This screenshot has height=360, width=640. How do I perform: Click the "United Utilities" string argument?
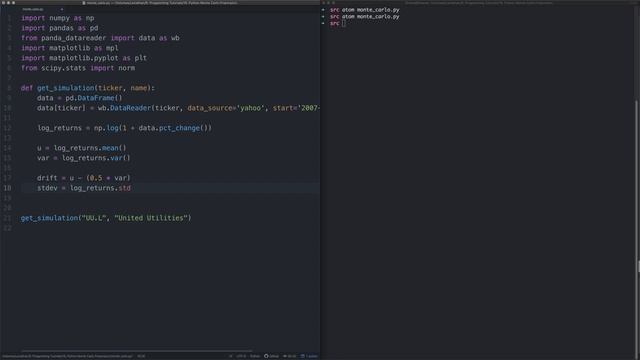151,218
